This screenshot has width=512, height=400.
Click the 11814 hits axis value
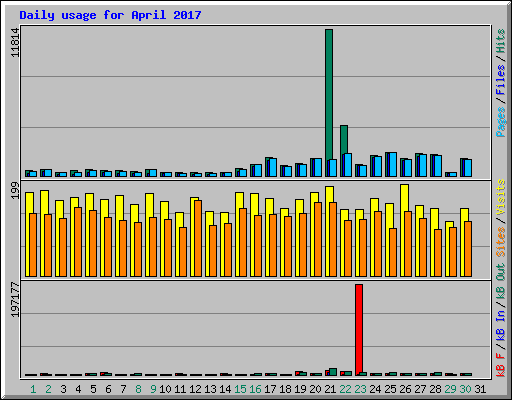pos(15,43)
